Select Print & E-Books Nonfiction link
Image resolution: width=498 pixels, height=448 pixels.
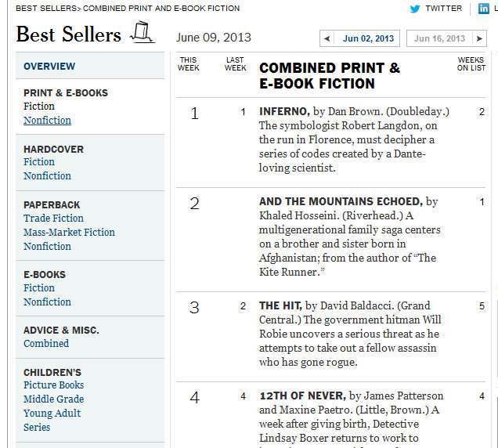tap(47, 121)
